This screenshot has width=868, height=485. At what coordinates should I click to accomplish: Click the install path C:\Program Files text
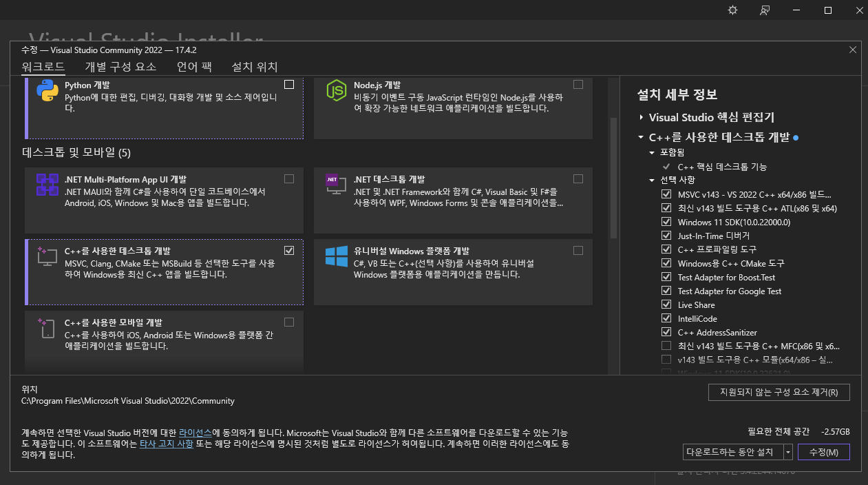point(128,401)
